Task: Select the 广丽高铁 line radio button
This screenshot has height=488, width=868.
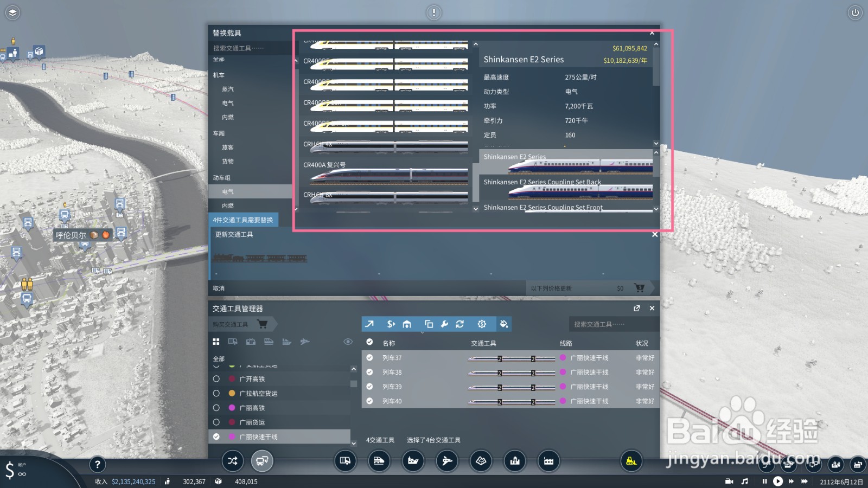Action: 216,408
